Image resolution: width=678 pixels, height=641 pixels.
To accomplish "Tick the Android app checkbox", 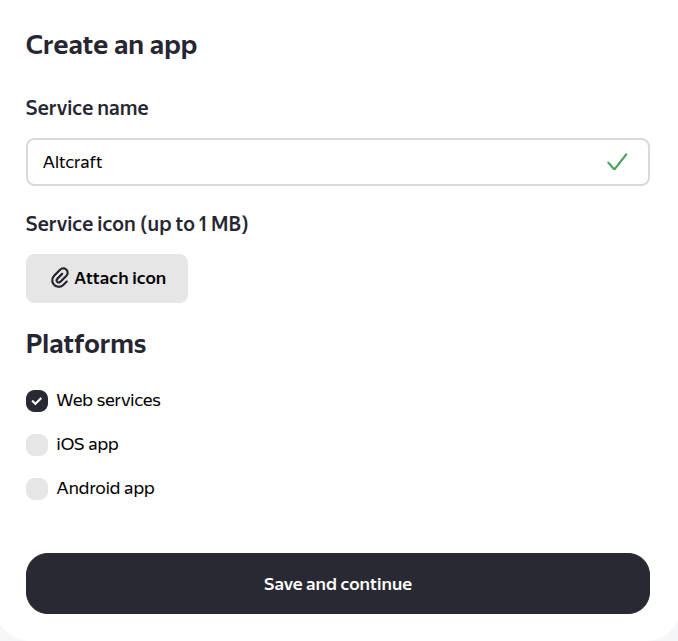I will (37, 489).
